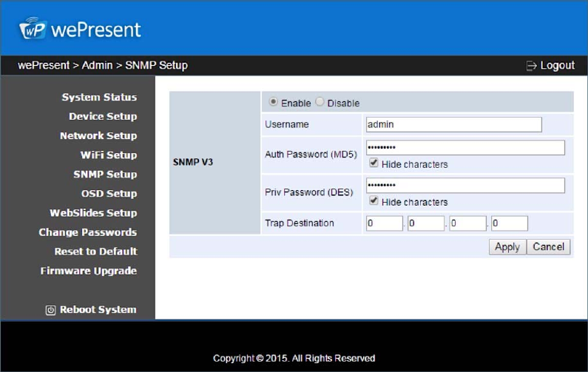Click the Trap Destination label
Screen dimensions: 588x372
[300, 223]
